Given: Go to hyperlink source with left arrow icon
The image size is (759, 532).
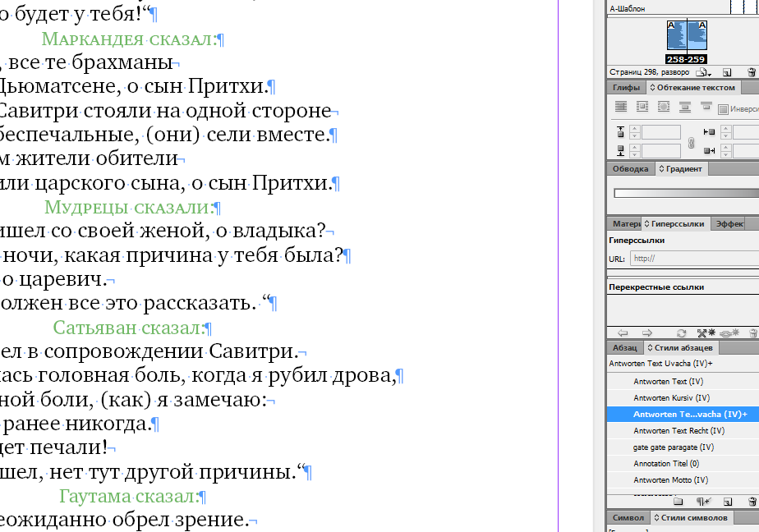Looking at the screenshot, I should pyautogui.click(x=623, y=333).
